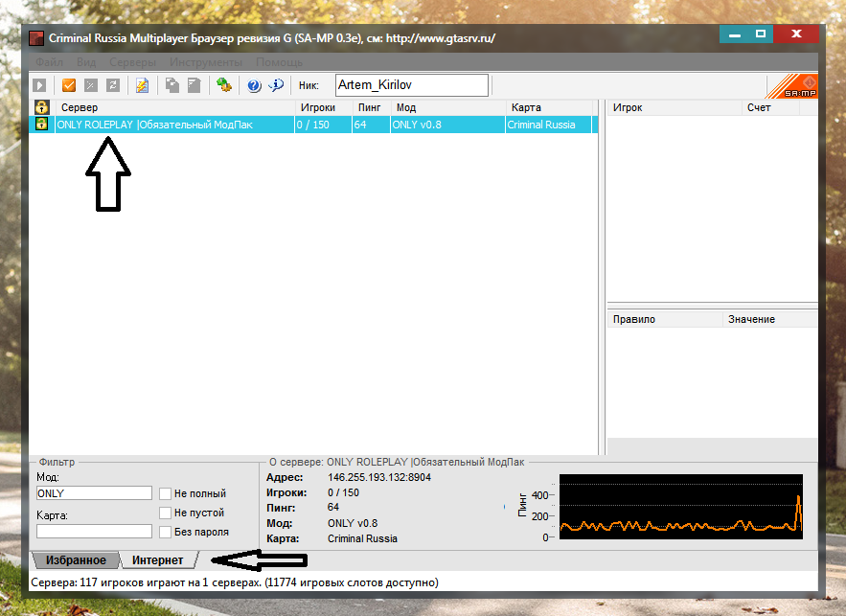Open the Вид menu
This screenshot has height=616, width=846.
pos(86,62)
